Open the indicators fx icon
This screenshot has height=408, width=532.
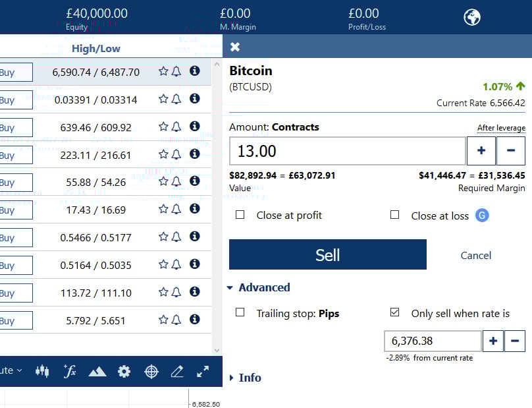[70, 371]
